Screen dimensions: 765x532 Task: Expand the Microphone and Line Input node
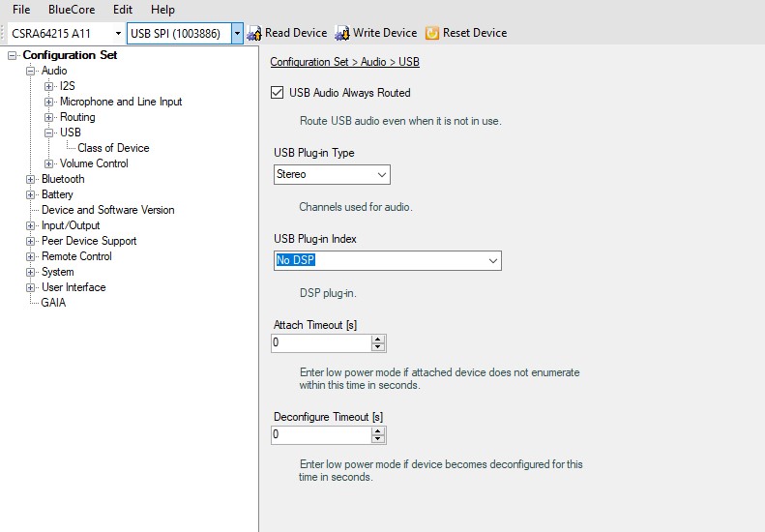(x=49, y=102)
